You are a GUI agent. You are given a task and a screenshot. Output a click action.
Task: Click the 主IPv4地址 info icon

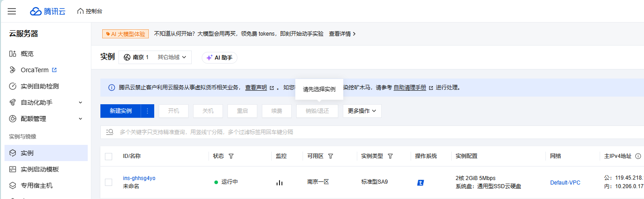point(638,156)
